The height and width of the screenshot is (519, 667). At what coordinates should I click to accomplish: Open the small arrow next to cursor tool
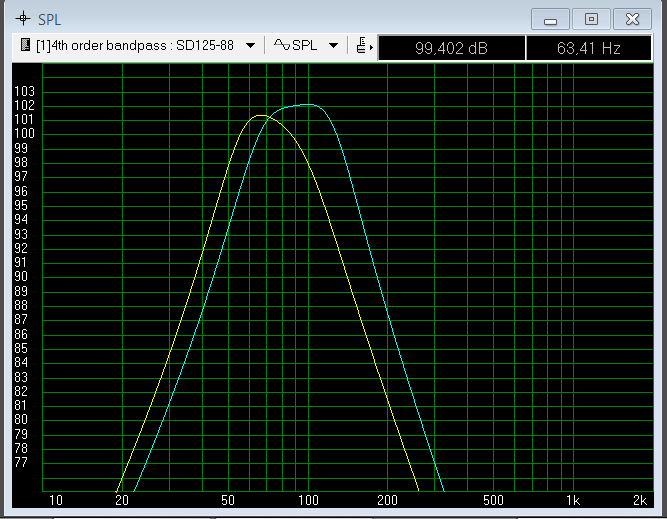[x=371, y=47]
